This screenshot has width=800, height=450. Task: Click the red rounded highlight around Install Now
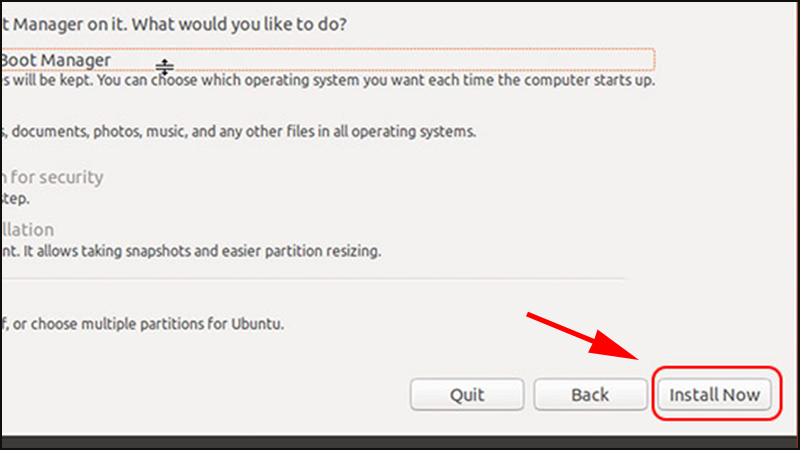pyautogui.click(x=717, y=393)
